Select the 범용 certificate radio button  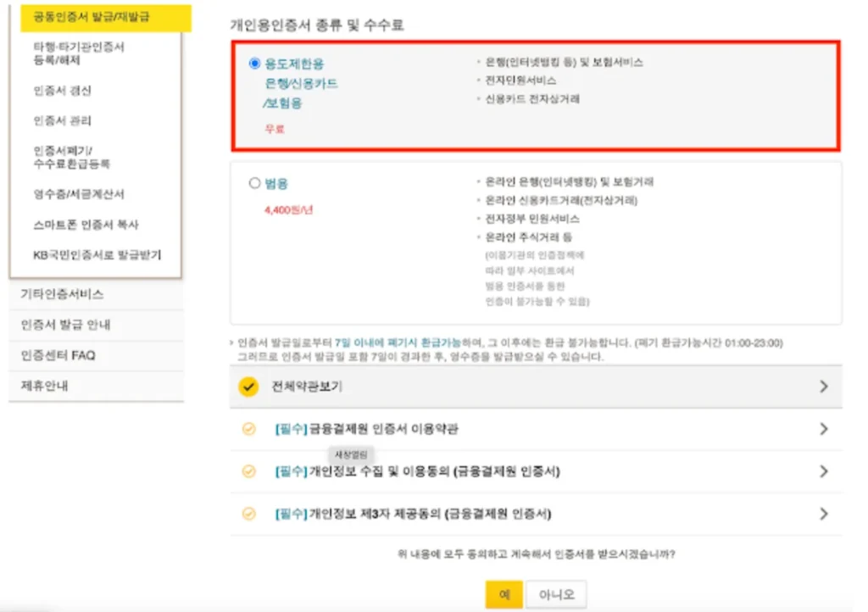(x=254, y=183)
